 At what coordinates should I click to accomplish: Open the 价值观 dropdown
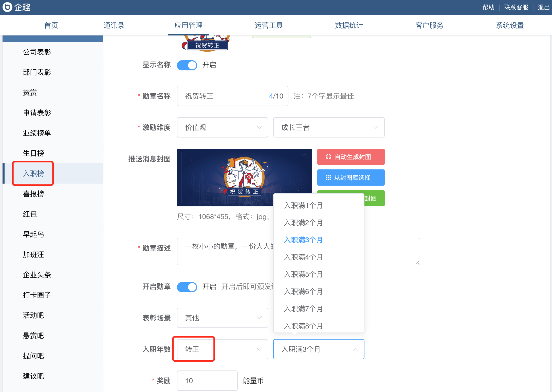click(222, 127)
